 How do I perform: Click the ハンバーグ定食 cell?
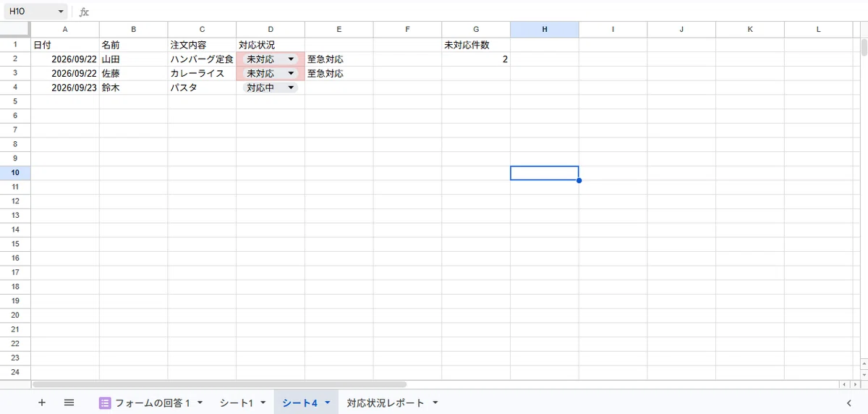pyautogui.click(x=202, y=59)
